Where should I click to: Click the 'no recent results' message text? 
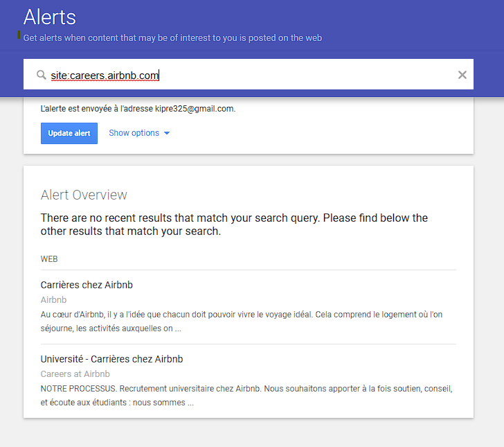234,225
